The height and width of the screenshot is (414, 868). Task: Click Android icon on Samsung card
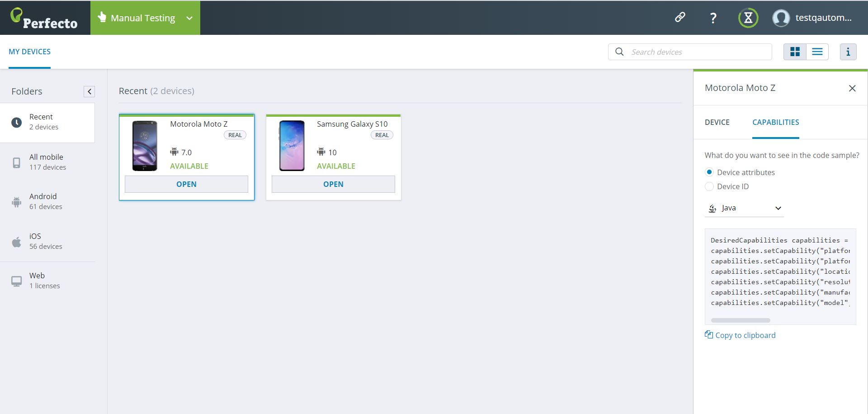click(321, 152)
